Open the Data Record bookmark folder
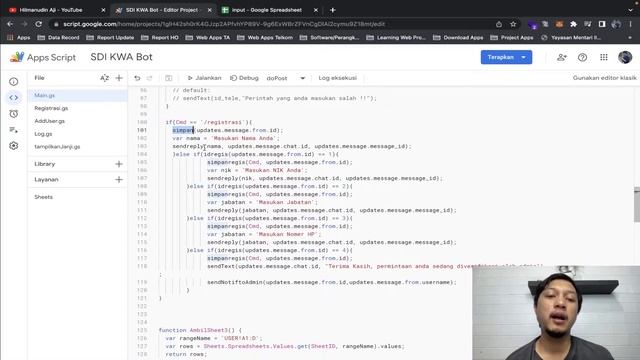This screenshot has height=360, width=640. coord(58,38)
